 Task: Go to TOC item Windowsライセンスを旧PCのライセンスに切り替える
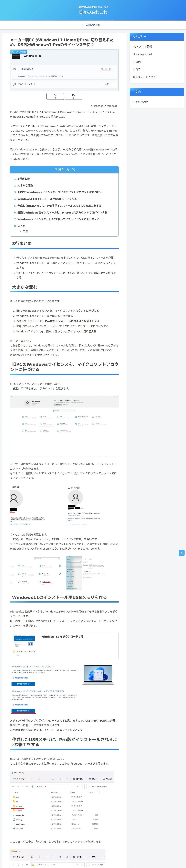[x=58, y=219]
